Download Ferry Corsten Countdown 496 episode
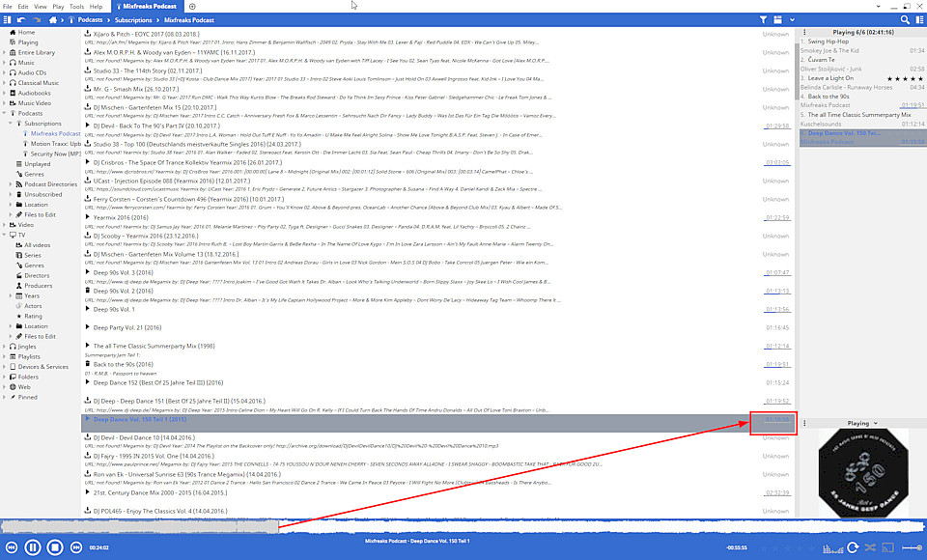Screen dimensions: 927x560 pos(88,199)
